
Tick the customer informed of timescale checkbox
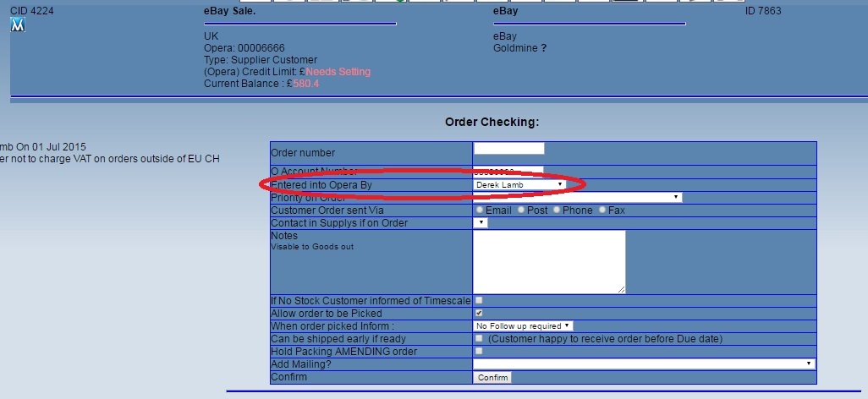tap(479, 300)
